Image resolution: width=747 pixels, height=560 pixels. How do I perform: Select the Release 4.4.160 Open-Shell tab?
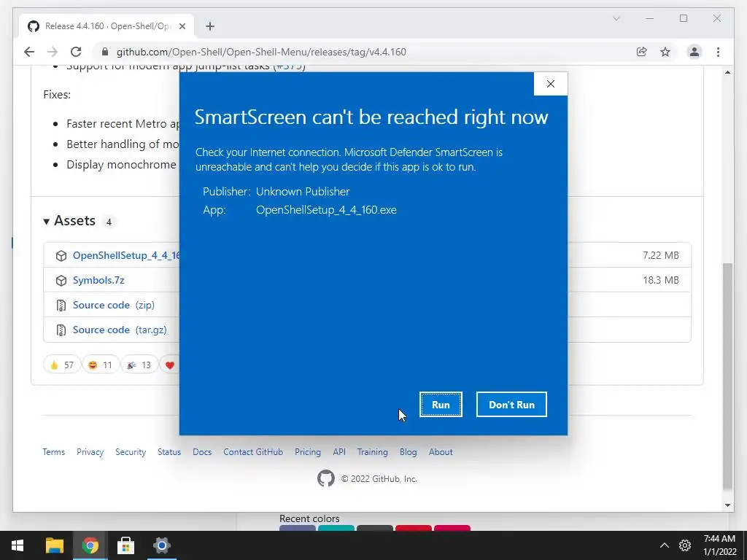coord(107,26)
